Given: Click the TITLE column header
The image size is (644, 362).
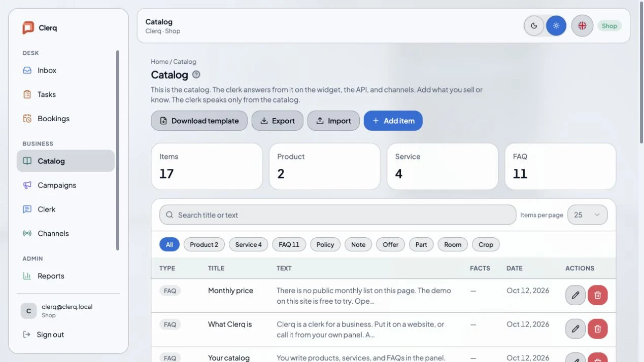Looking at the screenshot, I should (x=216, y=268).
